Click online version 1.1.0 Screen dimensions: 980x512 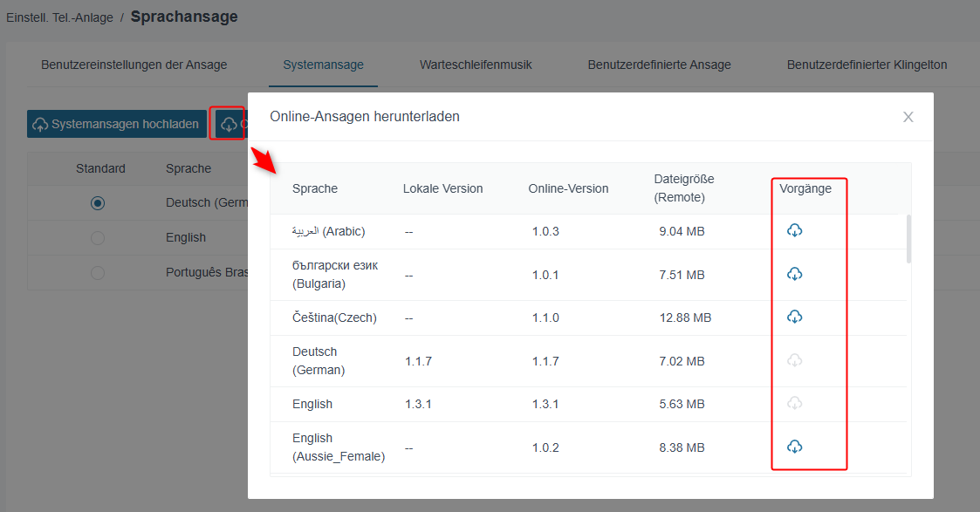545,317
